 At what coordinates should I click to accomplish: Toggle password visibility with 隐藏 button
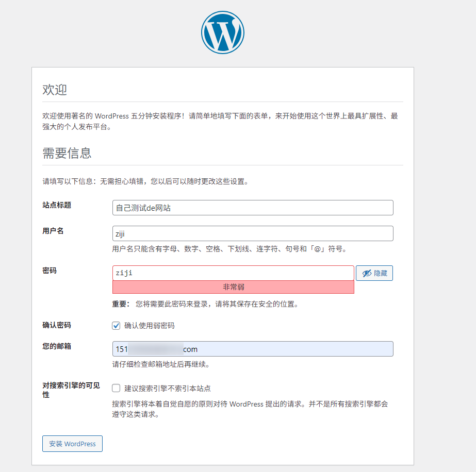coord(374,273)
